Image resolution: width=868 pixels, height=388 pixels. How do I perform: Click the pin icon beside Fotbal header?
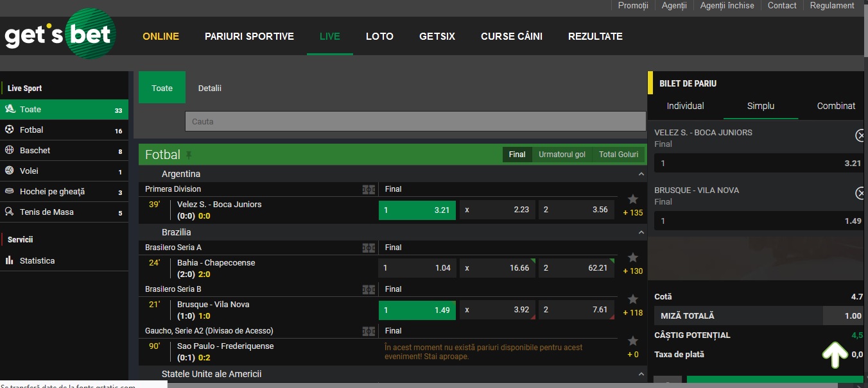tap(189, 155)
